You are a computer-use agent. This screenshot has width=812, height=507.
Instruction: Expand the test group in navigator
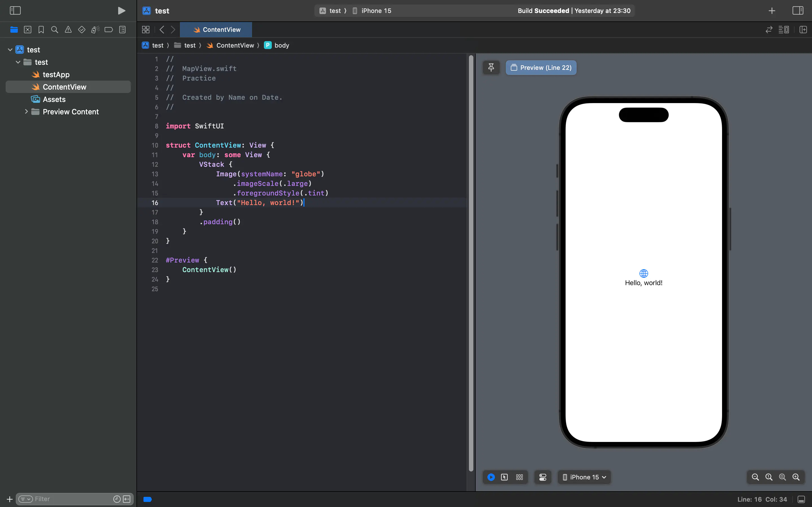[x=18, y=62]
